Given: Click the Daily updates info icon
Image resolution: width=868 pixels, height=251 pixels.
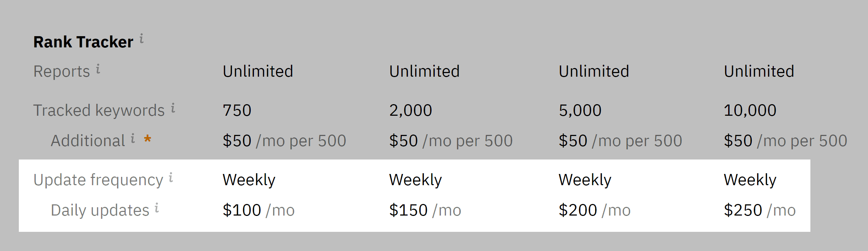Looking at the screenshot, I should (157, 208).
